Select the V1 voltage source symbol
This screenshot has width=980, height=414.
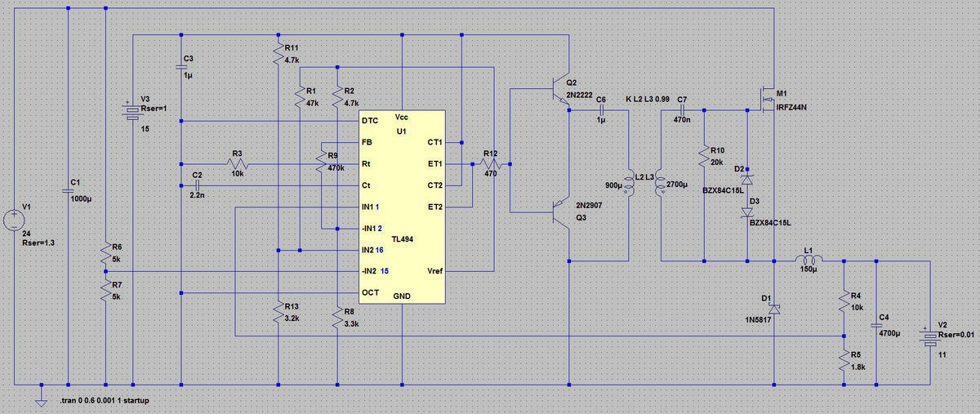tap(14, 220)
